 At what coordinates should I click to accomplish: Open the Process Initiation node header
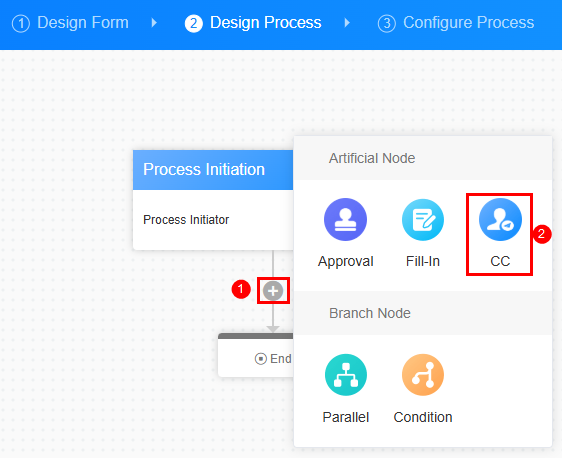(x=213, y=170)
